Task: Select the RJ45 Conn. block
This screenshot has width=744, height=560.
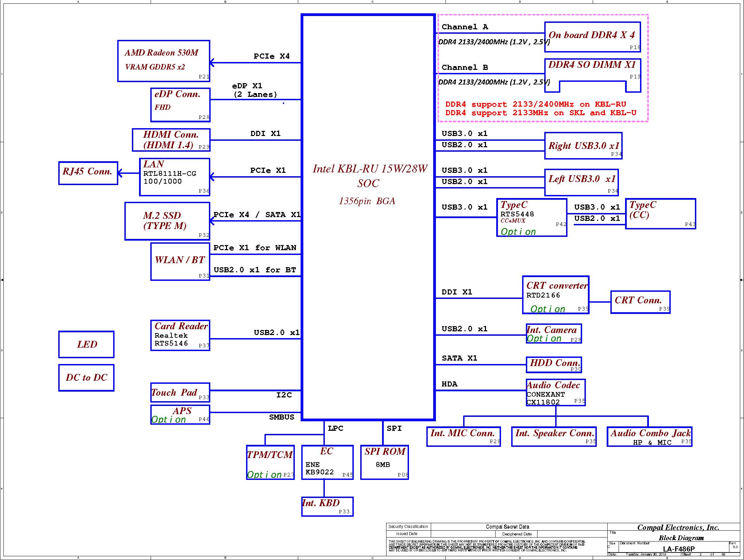Action: point(88,173)
